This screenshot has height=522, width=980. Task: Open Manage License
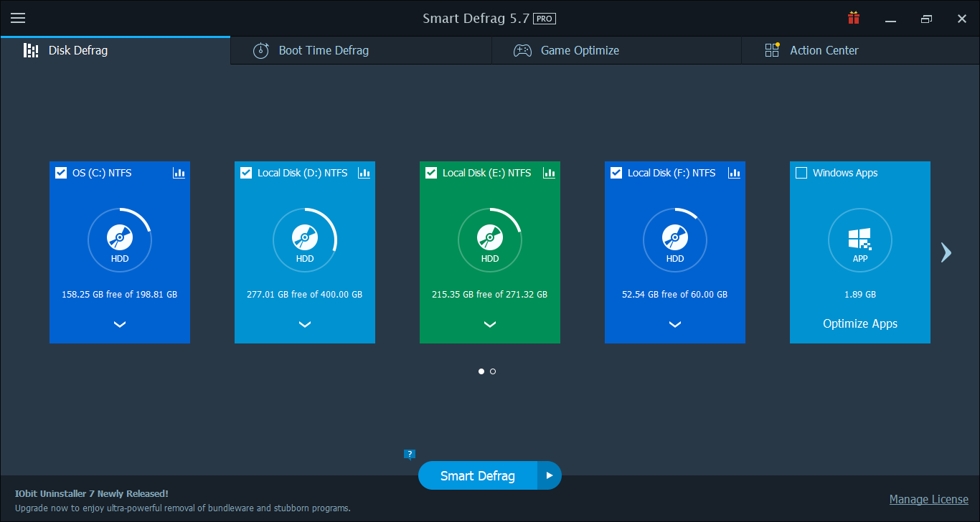[928, 499]
